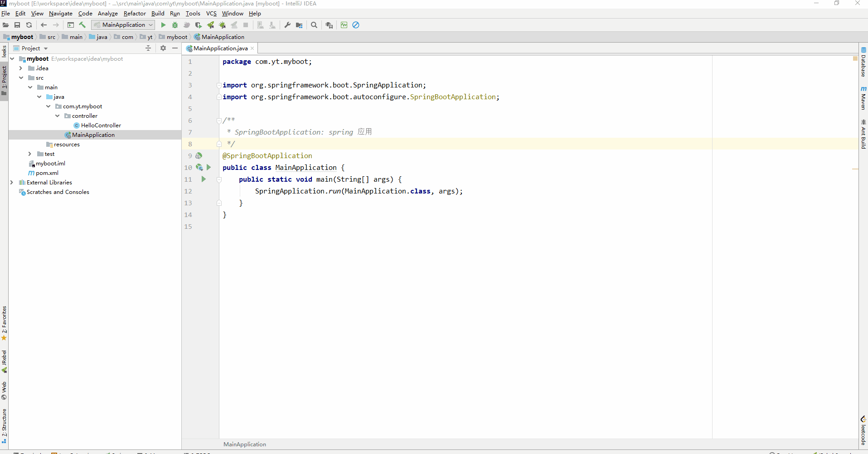Start debugging with the green bug icon

coord(175,25)
